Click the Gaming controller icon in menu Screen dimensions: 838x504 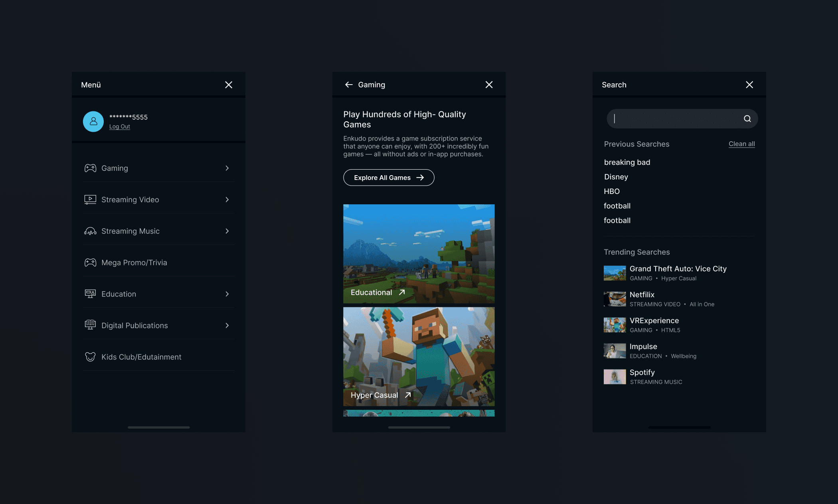90,168
